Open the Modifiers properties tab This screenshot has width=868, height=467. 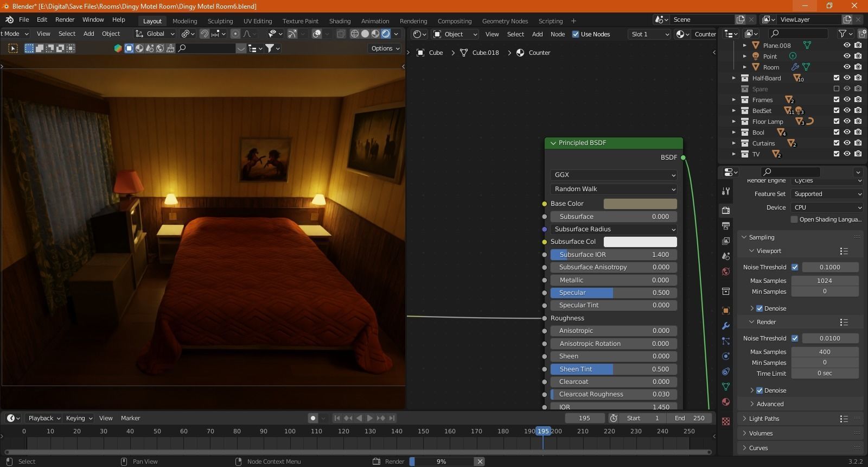point(726,326)
